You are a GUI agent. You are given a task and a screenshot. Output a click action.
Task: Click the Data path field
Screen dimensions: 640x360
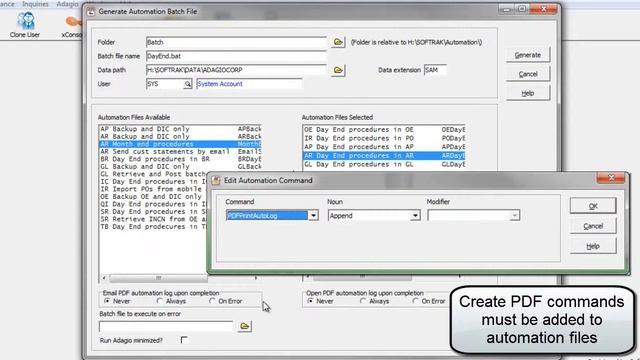236,70
